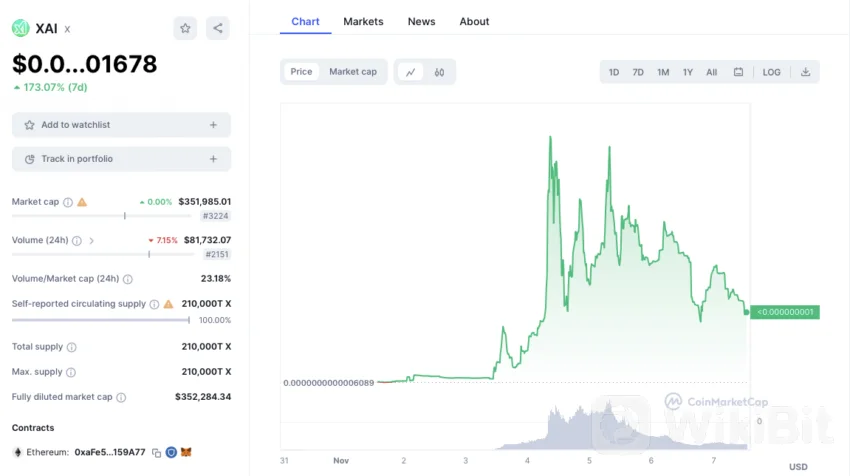Select the Price chart toggle

click(301, 72)
